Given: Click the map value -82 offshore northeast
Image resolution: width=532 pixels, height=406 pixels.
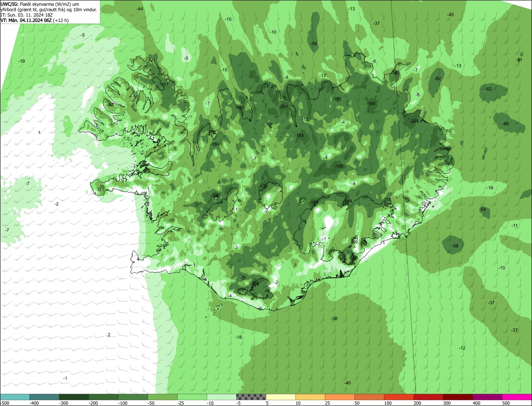Looking at the screenshot, I should coord(438,78).
